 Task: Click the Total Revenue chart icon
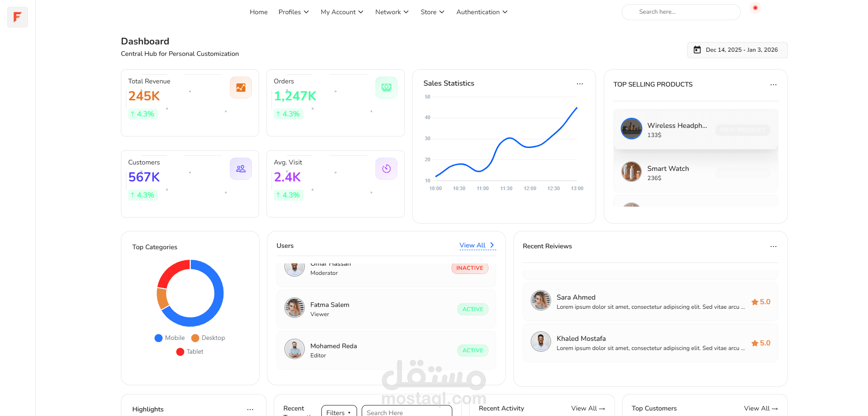click(241, 88)
